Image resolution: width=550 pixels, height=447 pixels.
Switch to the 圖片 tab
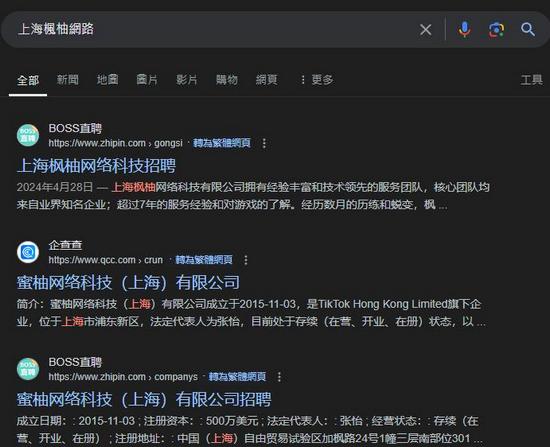coord(147,80)
